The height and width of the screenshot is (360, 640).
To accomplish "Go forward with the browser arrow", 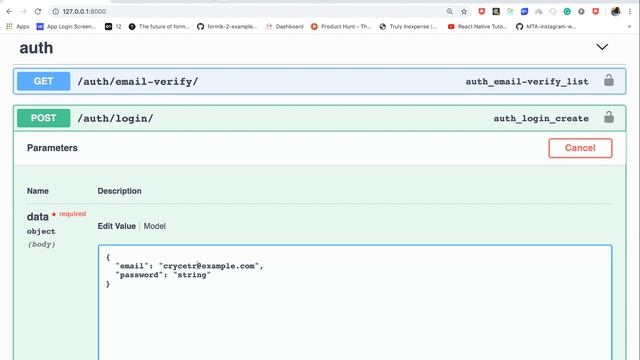I will [24, 11].
